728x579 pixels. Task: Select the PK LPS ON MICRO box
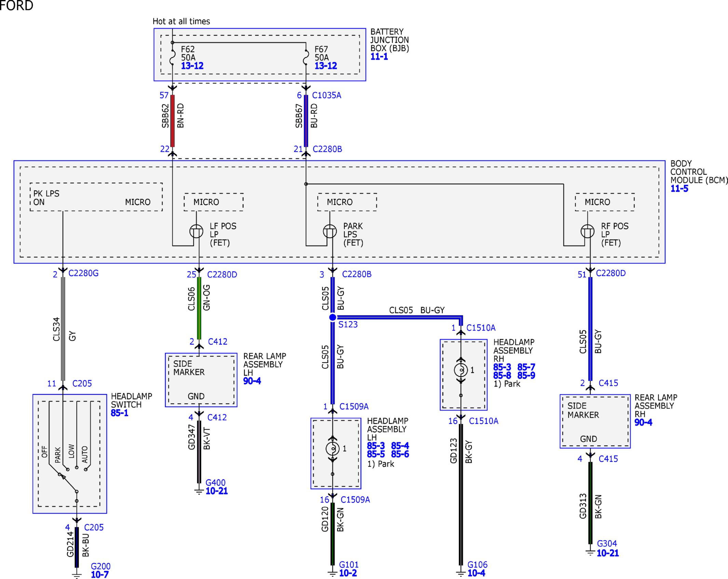pyautogui.click(x=96, y=197)
